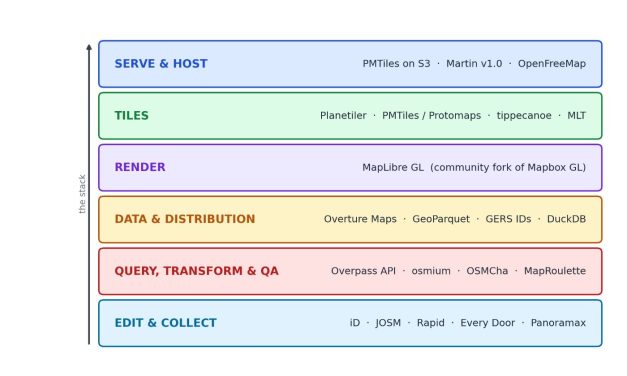This screenshot has width=627, height=376.
Task: Click the text 'MapRoulette'
Action: pos(555,271)
